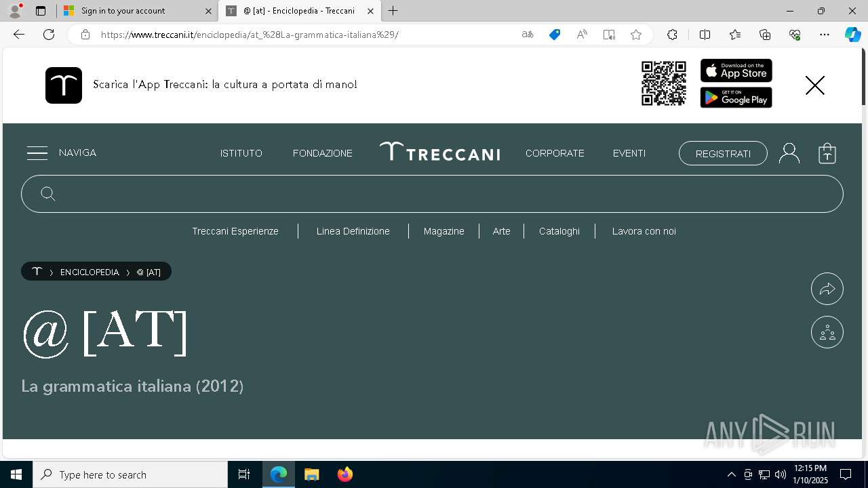Open Lavora con noi link

(x=644, y=231)
